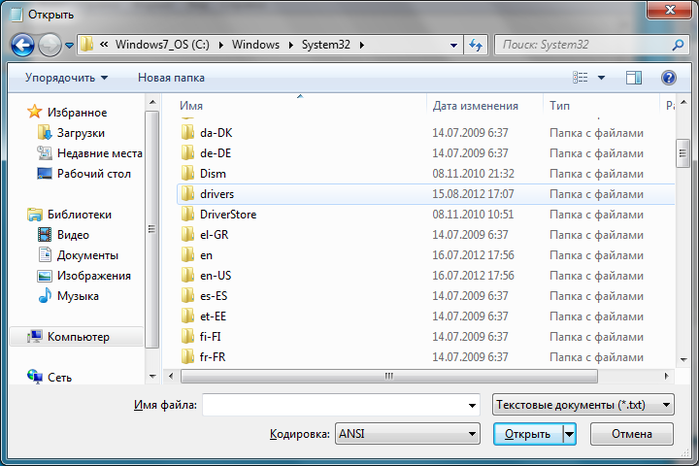Click the Отмена button

(x=632, y=434)
